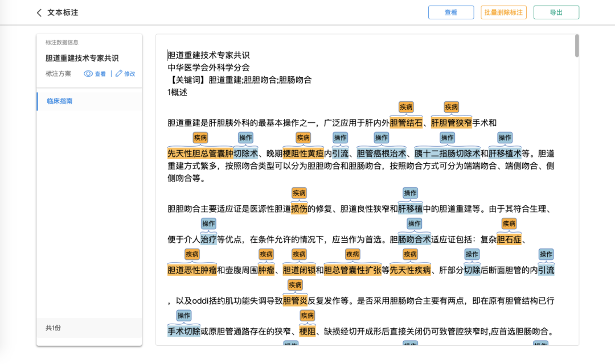The width and height of the screenshot is (615, 364).
Task: Click the 操作 tag above 胰十二指肠切除术
Action: pyautogui.click(x=447, y=138)
